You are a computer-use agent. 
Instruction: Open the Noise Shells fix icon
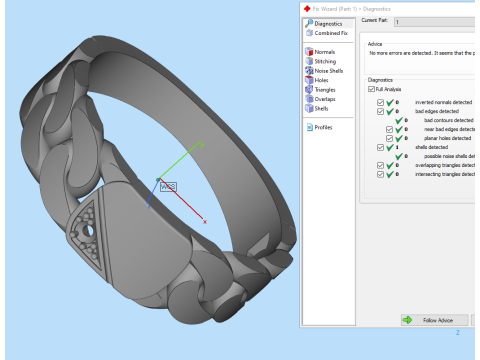pos(309,70)
